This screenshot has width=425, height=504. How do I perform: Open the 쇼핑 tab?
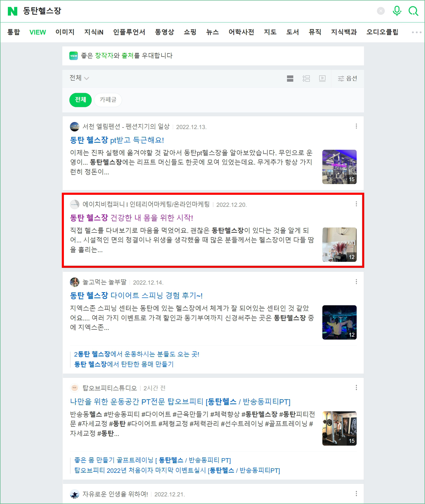(x=190, y=32)
